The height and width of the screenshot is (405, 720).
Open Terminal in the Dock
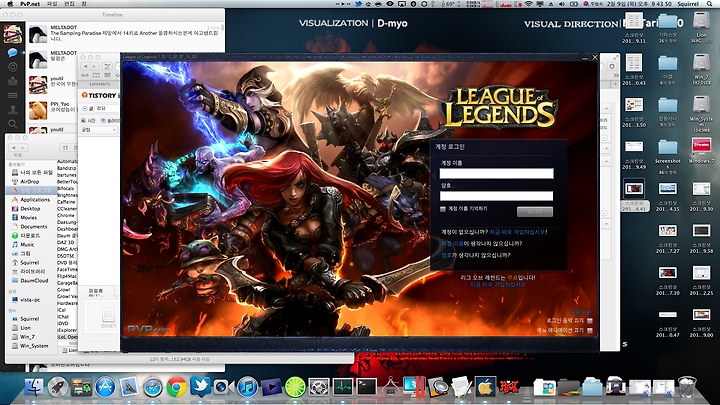point(366,387)
